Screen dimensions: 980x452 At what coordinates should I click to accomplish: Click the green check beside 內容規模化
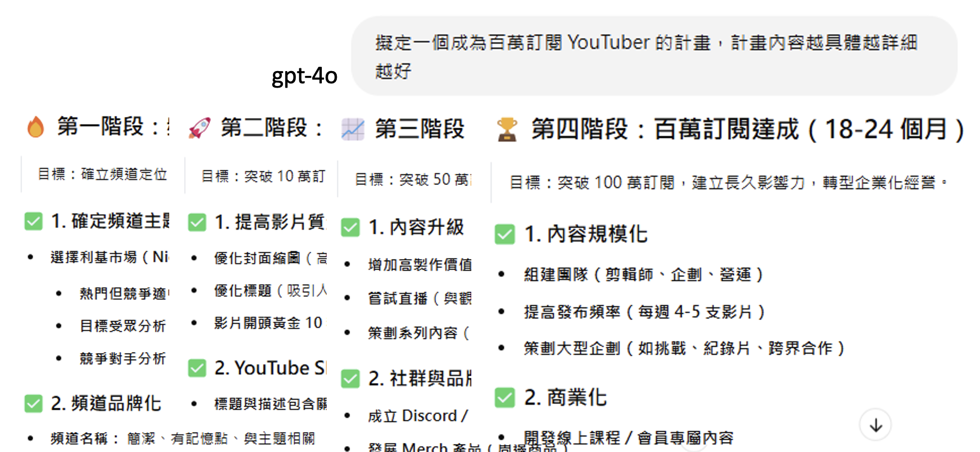[504, 234]
